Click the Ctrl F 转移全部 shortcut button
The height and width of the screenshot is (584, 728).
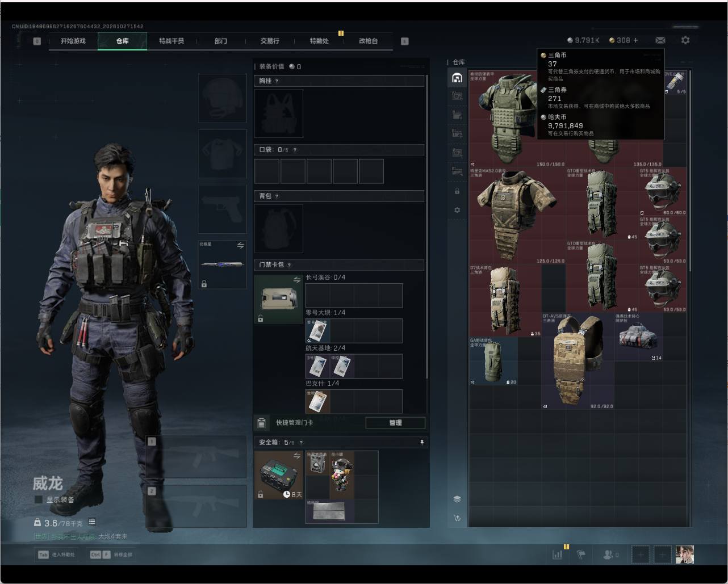coord(111,554)
